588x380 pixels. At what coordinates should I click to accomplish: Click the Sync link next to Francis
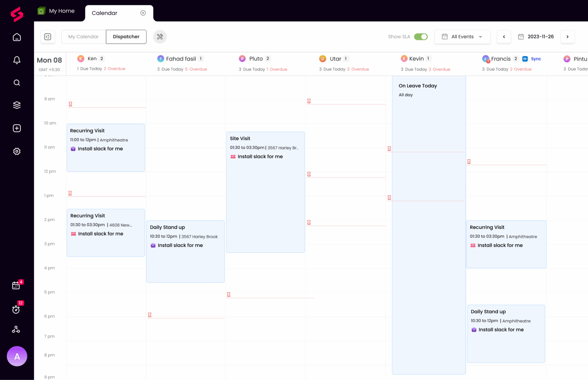[x=536, y=59]
